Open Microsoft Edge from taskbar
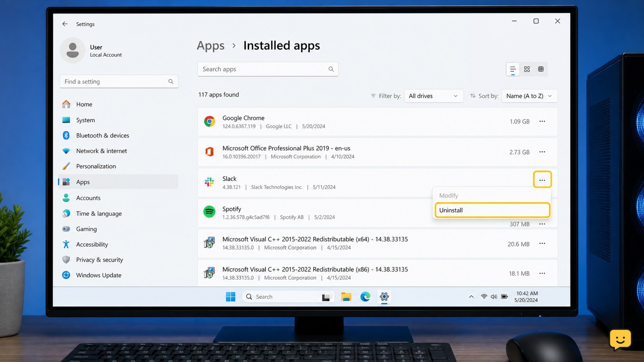 click(x=365, y=297)
